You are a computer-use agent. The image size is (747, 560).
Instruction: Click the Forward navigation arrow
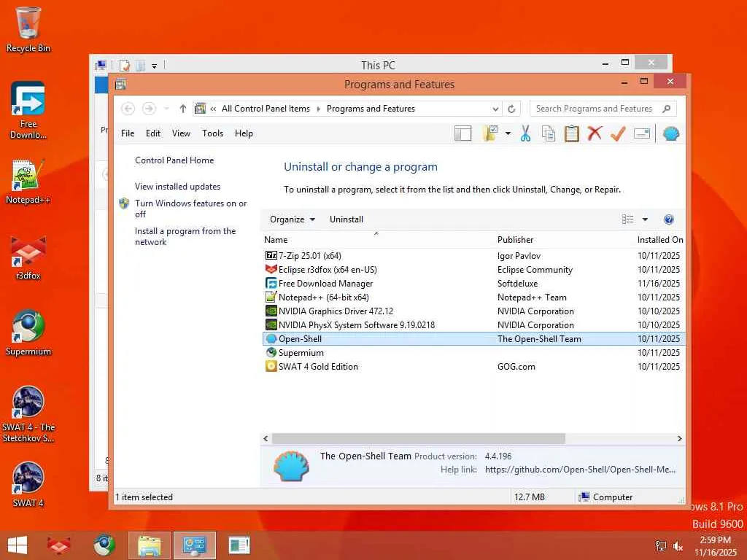[149, 109]
